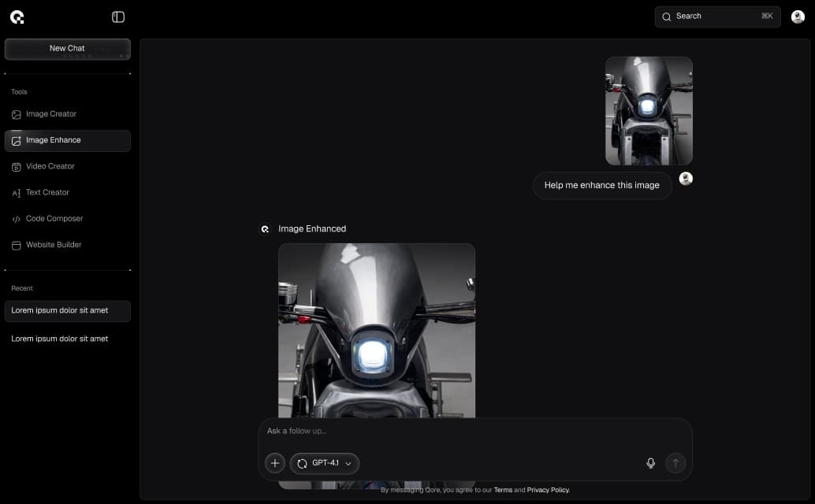This screenshot has width=815, height=504.
Task: Click the enhanced motorcycle image result
Action: click(x=377, y=331)
